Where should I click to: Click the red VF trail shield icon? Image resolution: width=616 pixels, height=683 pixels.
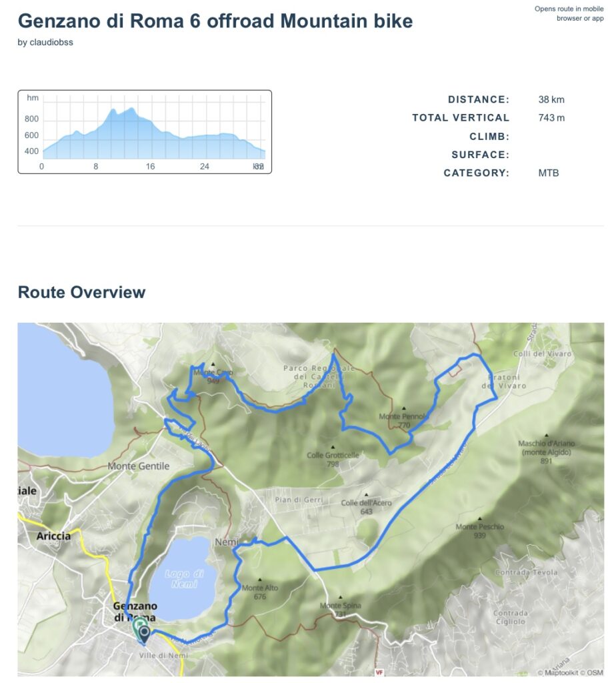379,672
